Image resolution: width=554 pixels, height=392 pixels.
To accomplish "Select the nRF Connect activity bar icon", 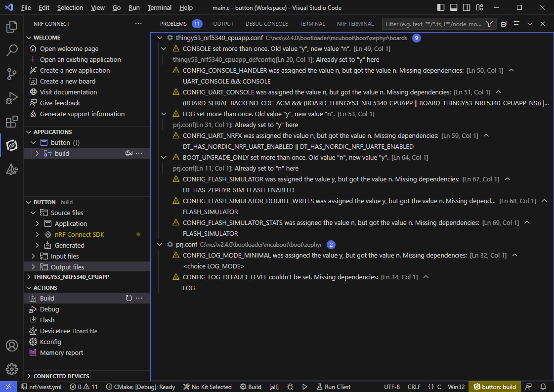I will pyautogui.click(x=12, y=145).
